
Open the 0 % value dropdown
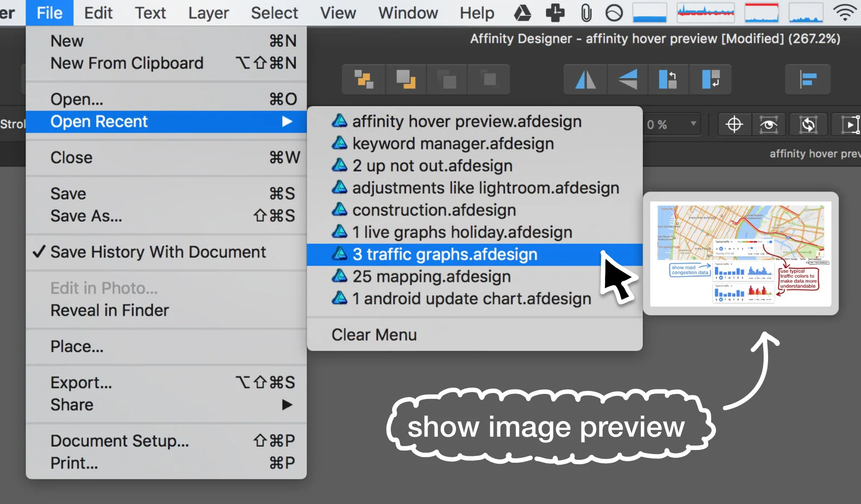coord(672,124)
